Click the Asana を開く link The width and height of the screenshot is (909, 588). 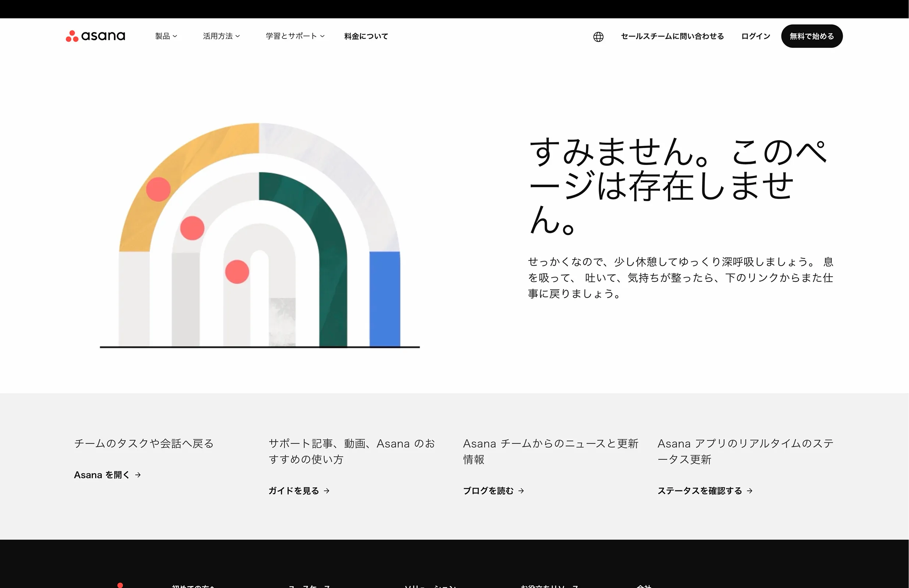tap(107, 474)
